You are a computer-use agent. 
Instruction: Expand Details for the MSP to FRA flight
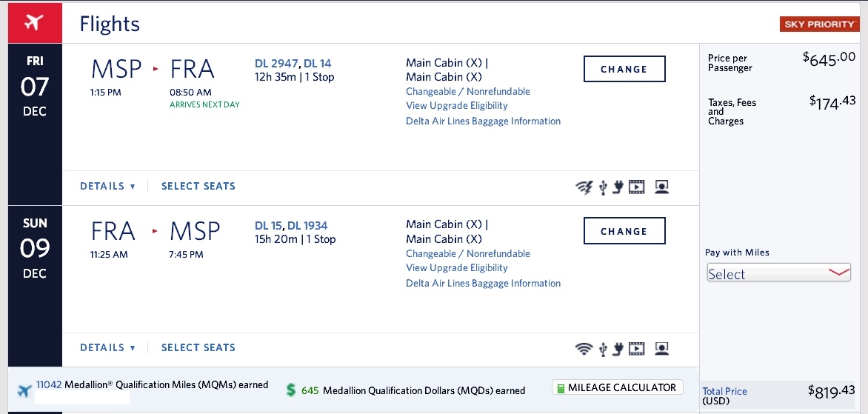pyautogui.click(x=107, y=187)
